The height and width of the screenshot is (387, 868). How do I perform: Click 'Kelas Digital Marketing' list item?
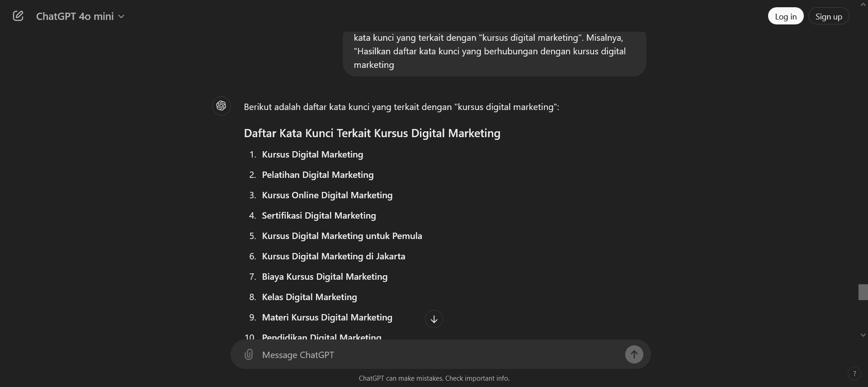pyautogui.click(x=310, y=297)
